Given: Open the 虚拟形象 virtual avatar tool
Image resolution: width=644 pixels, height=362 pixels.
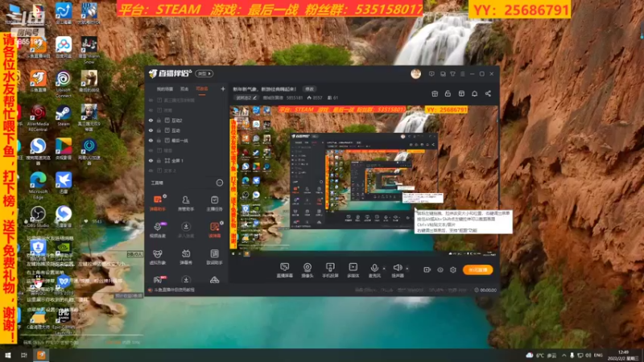Looking at the screenshot, I should click(158, 257).
